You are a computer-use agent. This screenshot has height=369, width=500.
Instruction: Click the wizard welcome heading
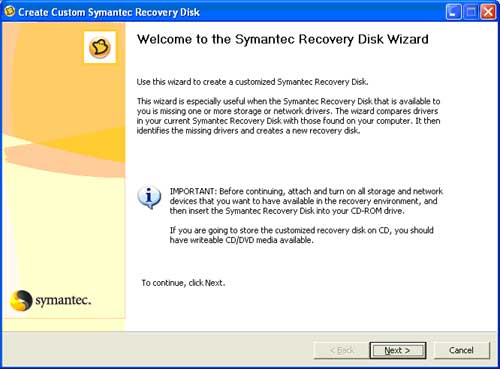pyautogui.click(x=283, y=39)
